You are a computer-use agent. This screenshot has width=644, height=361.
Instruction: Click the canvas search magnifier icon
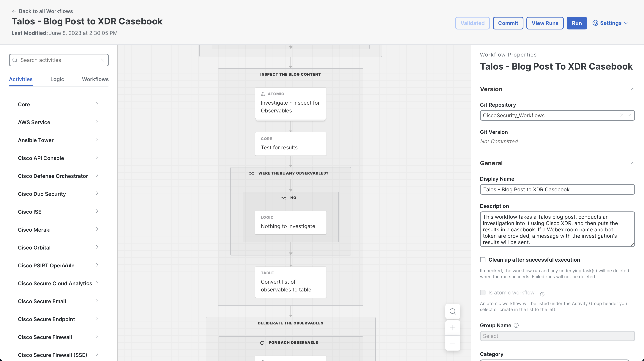tap(452, 311)
